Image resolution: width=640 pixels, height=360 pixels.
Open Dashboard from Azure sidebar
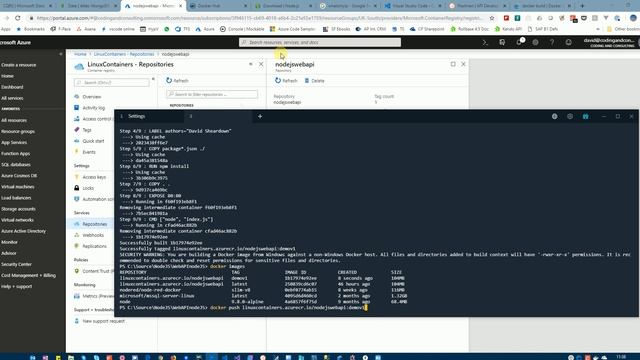tap(12, 87)
